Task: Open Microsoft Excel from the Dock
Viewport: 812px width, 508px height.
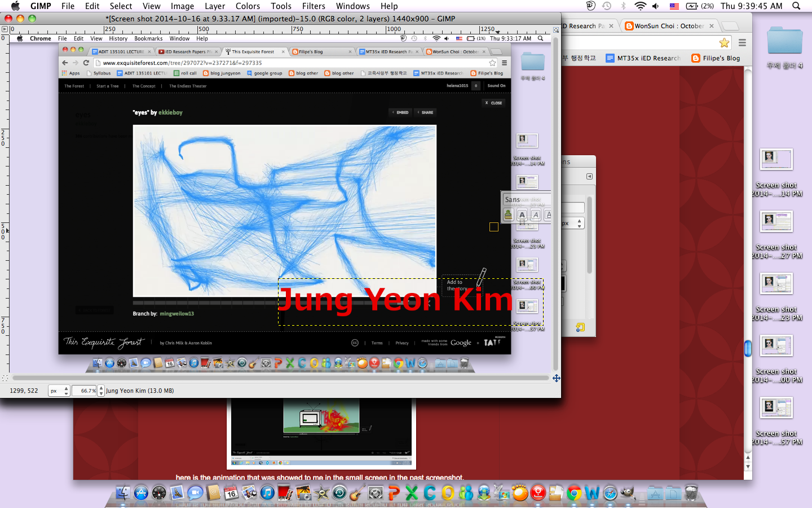Action: tap(412, 493)
